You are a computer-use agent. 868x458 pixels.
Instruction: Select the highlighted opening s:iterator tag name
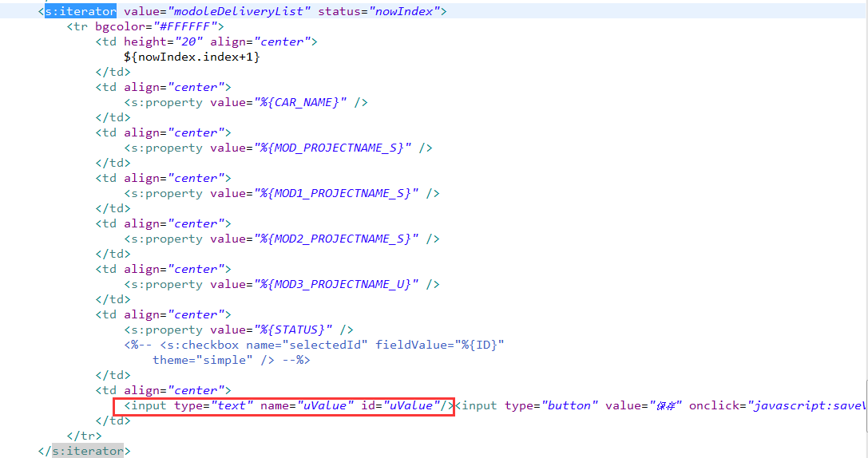point(81,11)
